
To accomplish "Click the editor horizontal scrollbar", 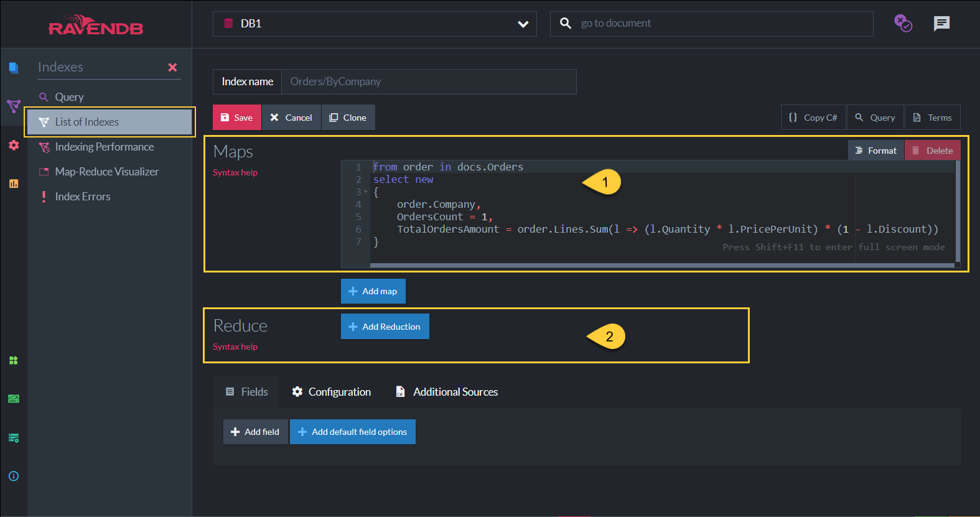I will (x=662, y=266).
